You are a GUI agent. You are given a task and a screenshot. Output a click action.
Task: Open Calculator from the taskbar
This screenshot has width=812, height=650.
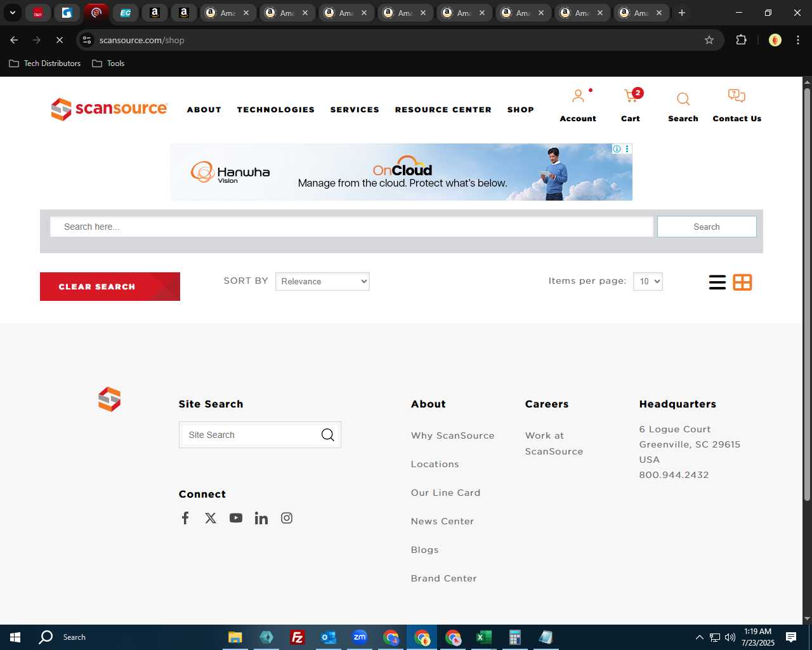(x=514, y=637)
